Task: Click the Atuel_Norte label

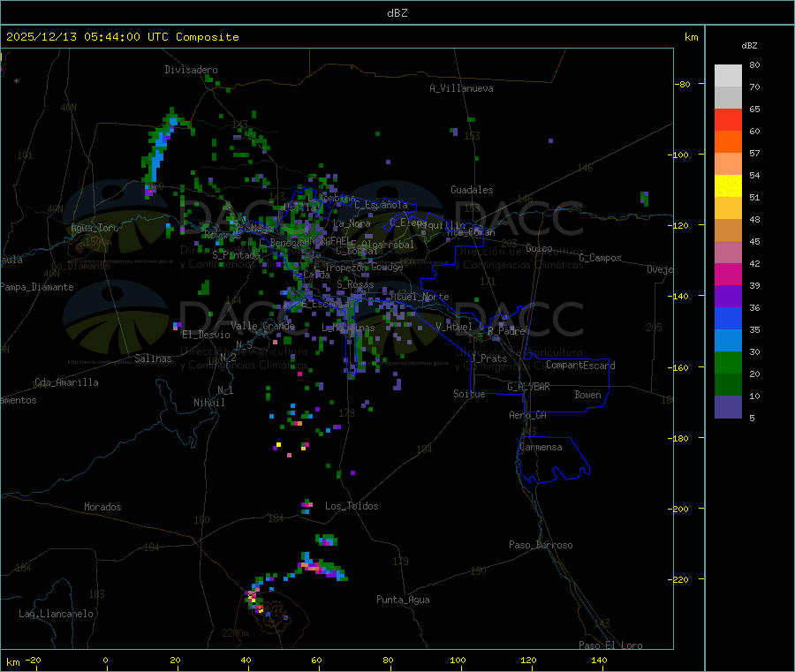Action: coord(420,297)
